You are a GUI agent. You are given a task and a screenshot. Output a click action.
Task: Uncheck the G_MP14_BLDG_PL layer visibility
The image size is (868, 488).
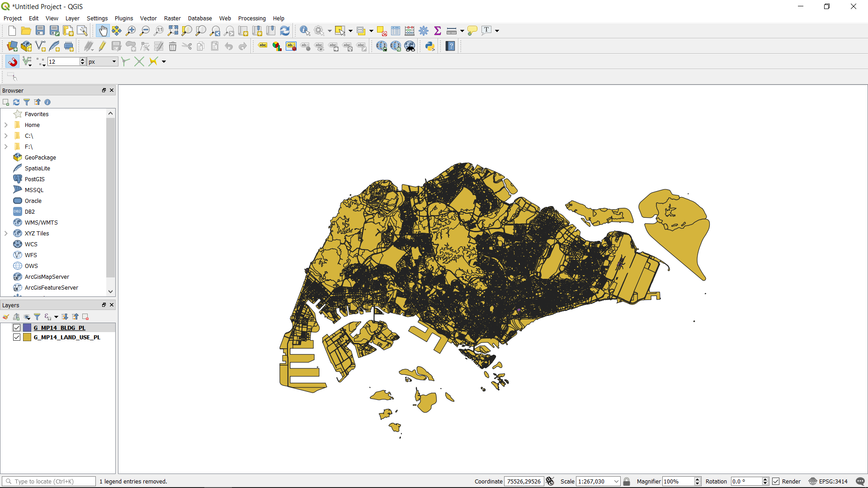(x=17, y=328)
